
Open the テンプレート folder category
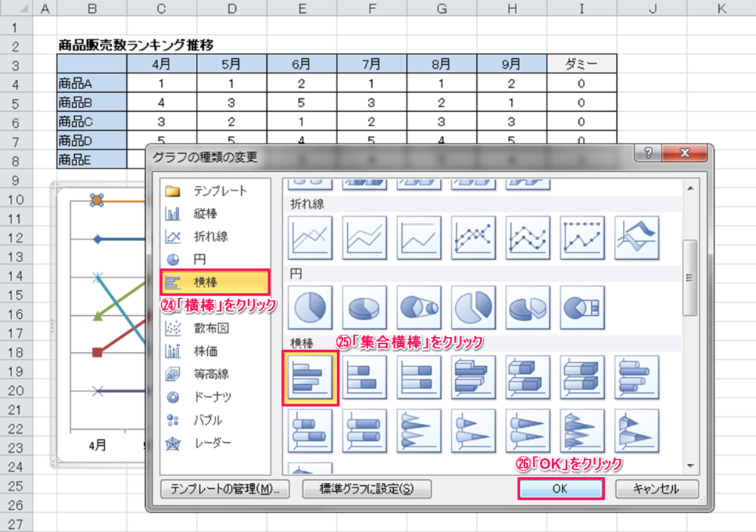(x=219, y=191)
